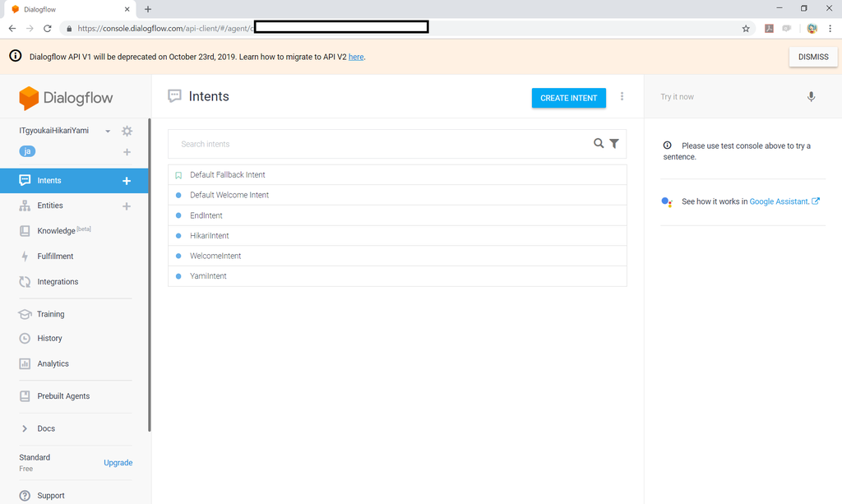Open WelcomeIntent row
The image size is (842, 504).
click(397, 256)
